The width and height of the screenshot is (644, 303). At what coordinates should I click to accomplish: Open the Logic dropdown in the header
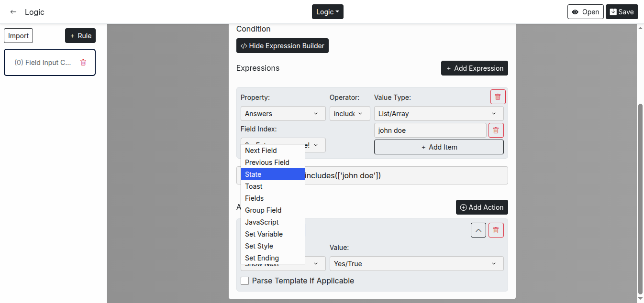click(327, 12)
